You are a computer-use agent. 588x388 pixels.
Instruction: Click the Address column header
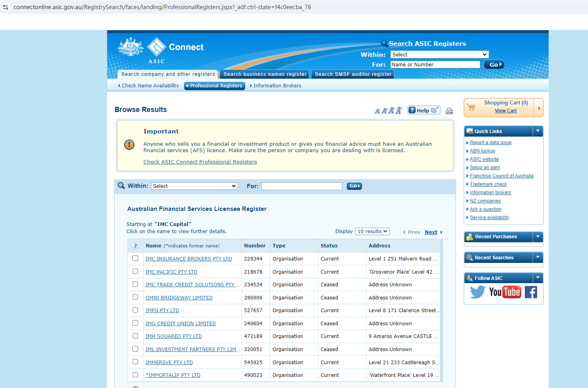coord(379,246)
